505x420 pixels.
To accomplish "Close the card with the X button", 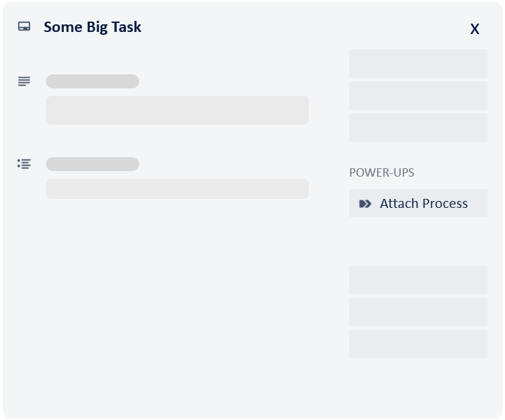I will click(x=474, y=29).
